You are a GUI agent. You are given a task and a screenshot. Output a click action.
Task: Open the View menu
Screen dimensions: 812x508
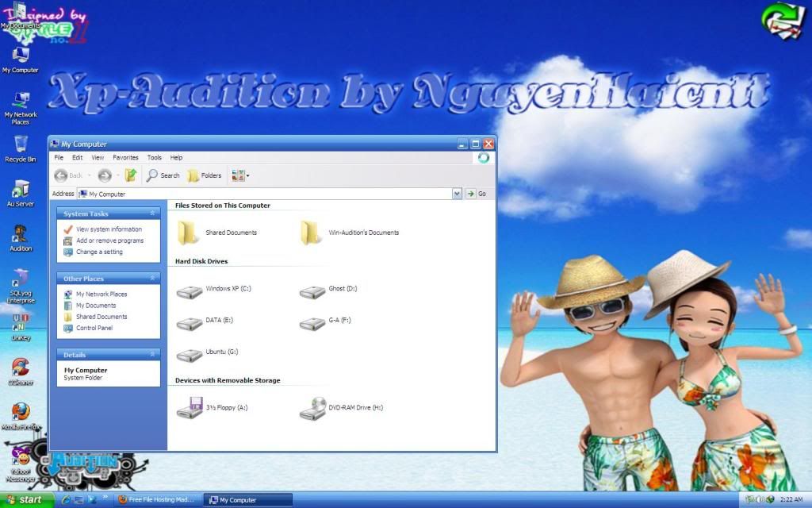pos(98,158)
